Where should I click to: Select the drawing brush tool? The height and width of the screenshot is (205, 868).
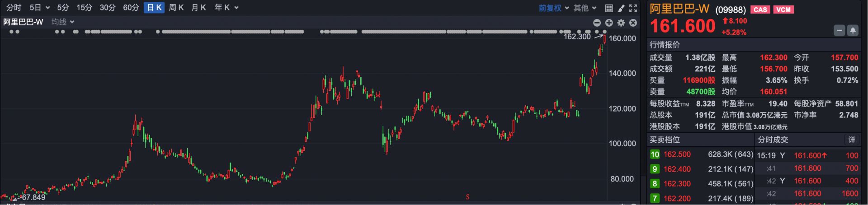(x=621, y=8)
